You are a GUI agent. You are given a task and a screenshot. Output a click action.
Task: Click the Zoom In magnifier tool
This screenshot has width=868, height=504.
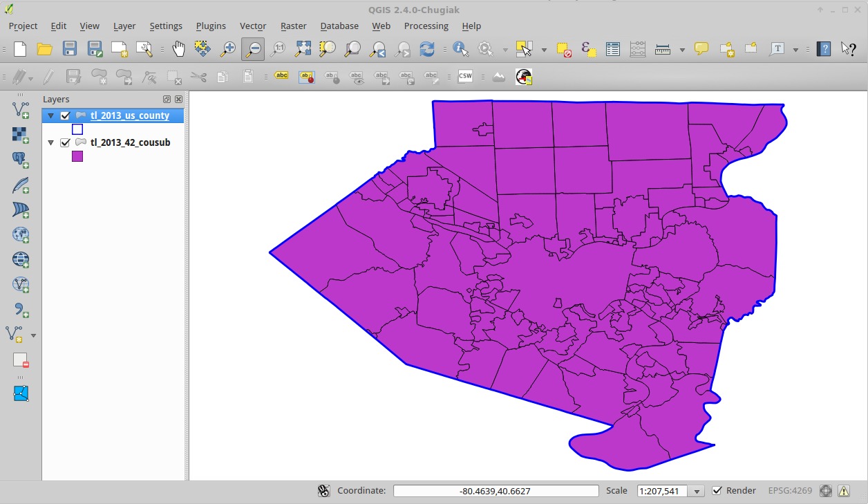(x=227, y=49)
